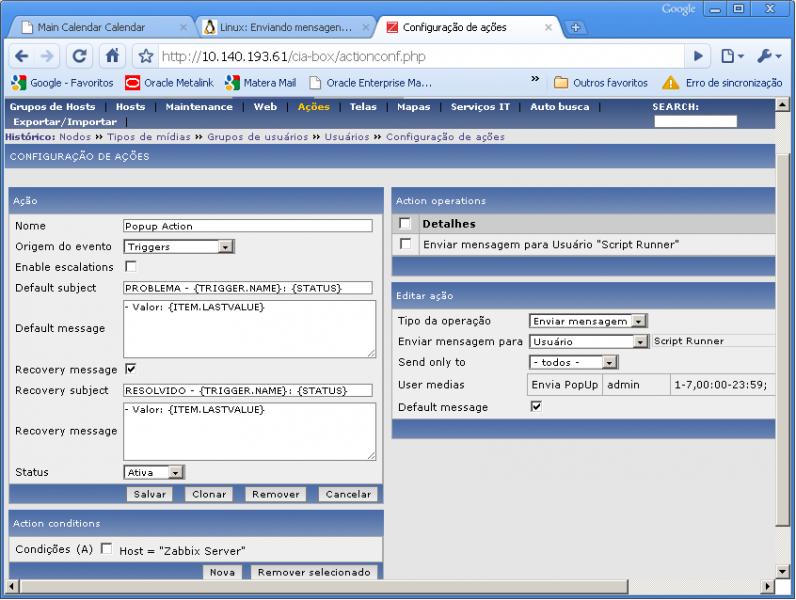Image resolution: width=796 pixels, height=600 pixels.
Task: Click the Erro de sincronização warning
Action: click(x=722, y=83)
